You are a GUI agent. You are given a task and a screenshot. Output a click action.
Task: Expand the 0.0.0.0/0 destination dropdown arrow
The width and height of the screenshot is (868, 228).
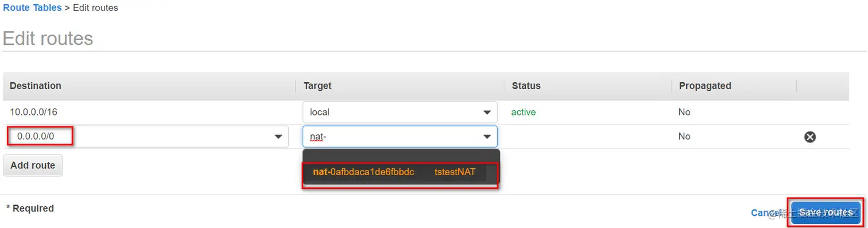coord(278,137)
